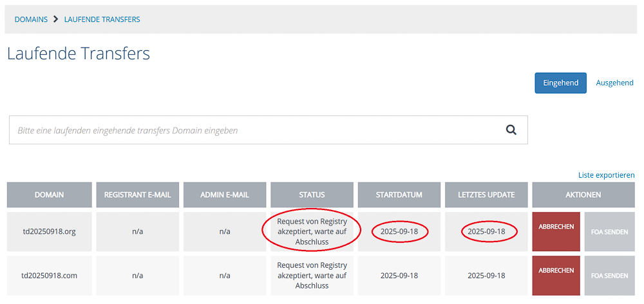Select the td20250918.org domain cell
This screenshot has width=644, height=304.
click(49, 232)
